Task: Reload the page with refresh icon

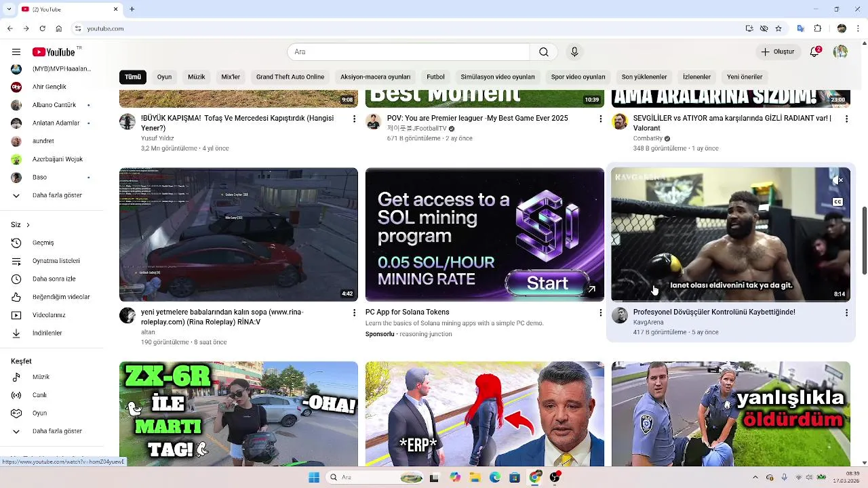Action: click(42, 28)
